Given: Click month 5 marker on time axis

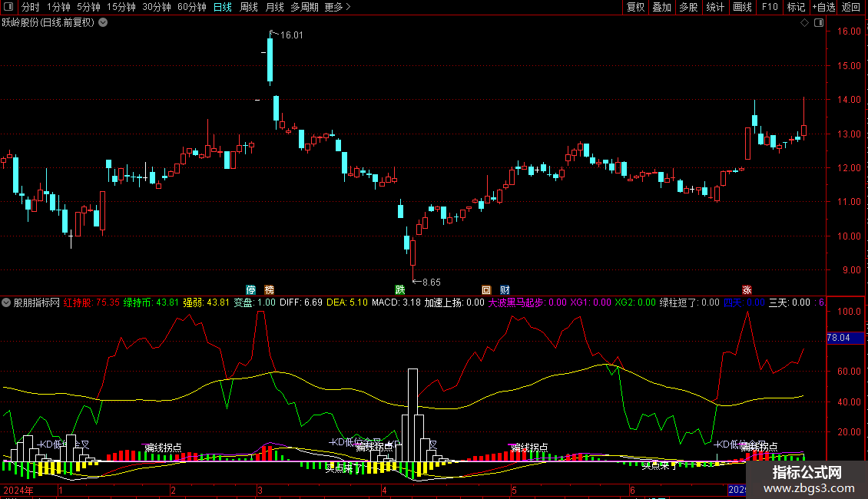Looking at the screenshot, I should click(x=514, y=490).
